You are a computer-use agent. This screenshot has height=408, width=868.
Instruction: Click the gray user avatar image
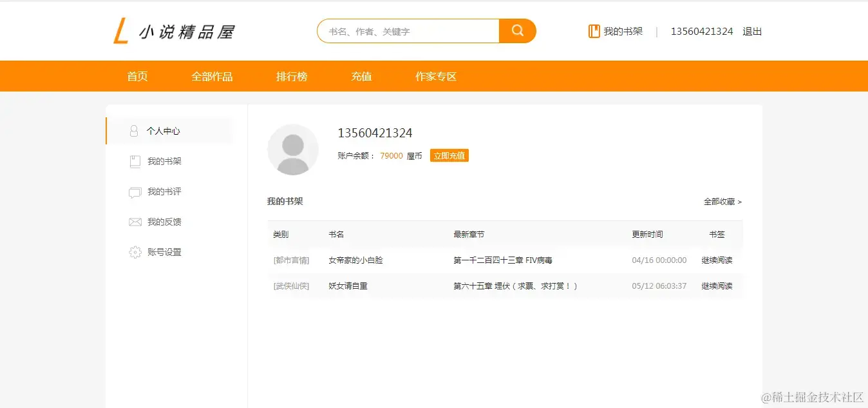293,150
